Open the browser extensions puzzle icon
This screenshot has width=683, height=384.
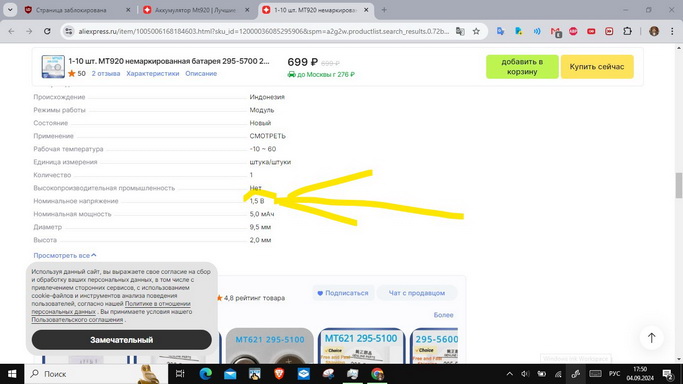click(x=627, y=31)
